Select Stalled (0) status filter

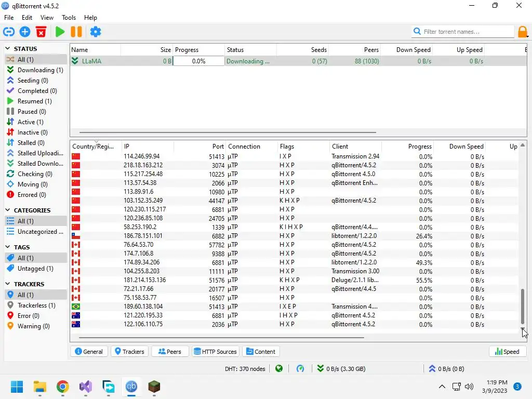[x=36, y=143]
